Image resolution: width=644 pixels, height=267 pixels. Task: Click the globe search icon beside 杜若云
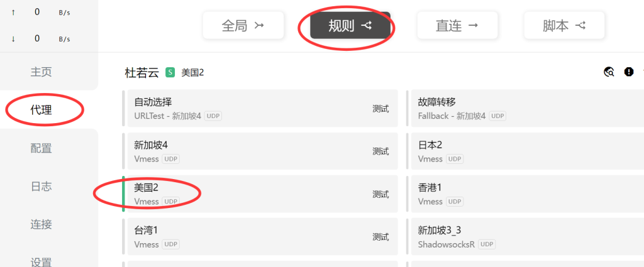609,72
